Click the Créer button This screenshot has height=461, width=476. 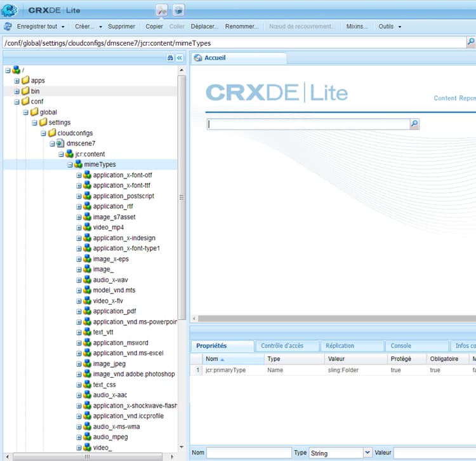pos(84,27)
